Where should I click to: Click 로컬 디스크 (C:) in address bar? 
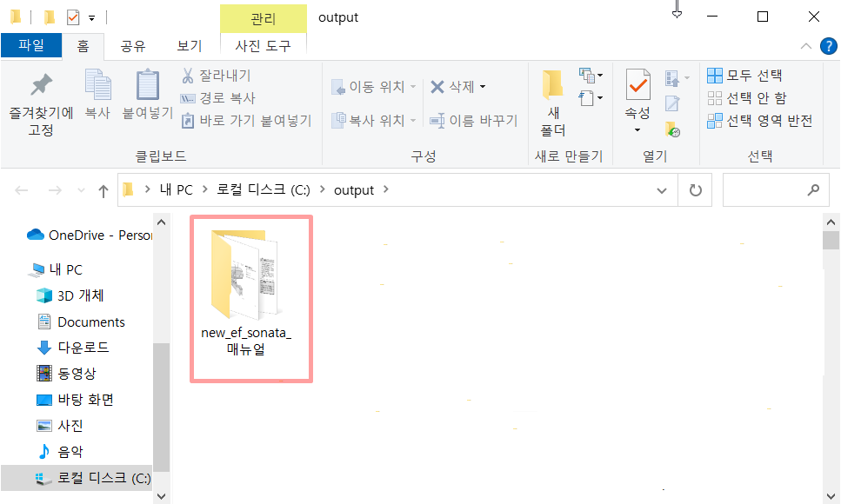click(264, 189)
